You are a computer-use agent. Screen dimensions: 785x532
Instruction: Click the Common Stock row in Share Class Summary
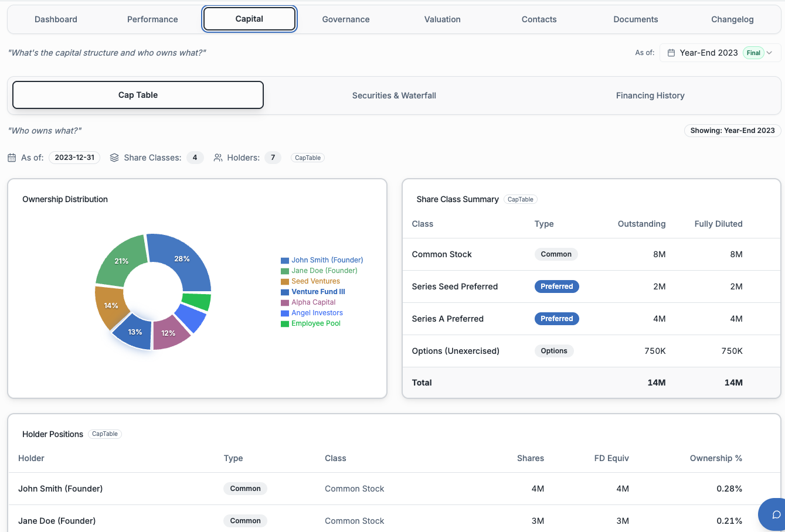pyautogui.click(x=592, y=254)
